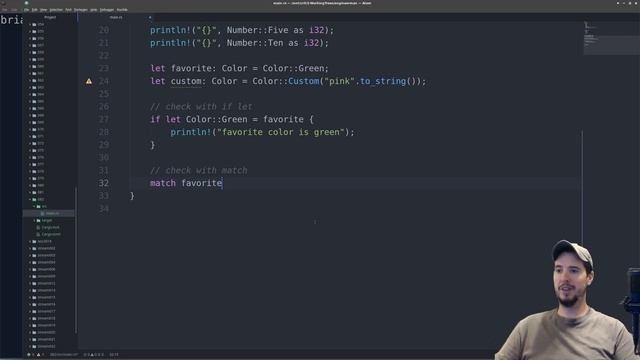This screenshot has width=640, height=360.
Task: Click gutter line number 32
Action: point(104,183)
